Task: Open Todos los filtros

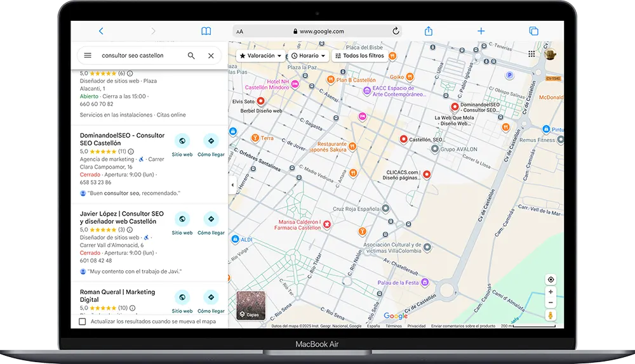Action: click(359, 56)
